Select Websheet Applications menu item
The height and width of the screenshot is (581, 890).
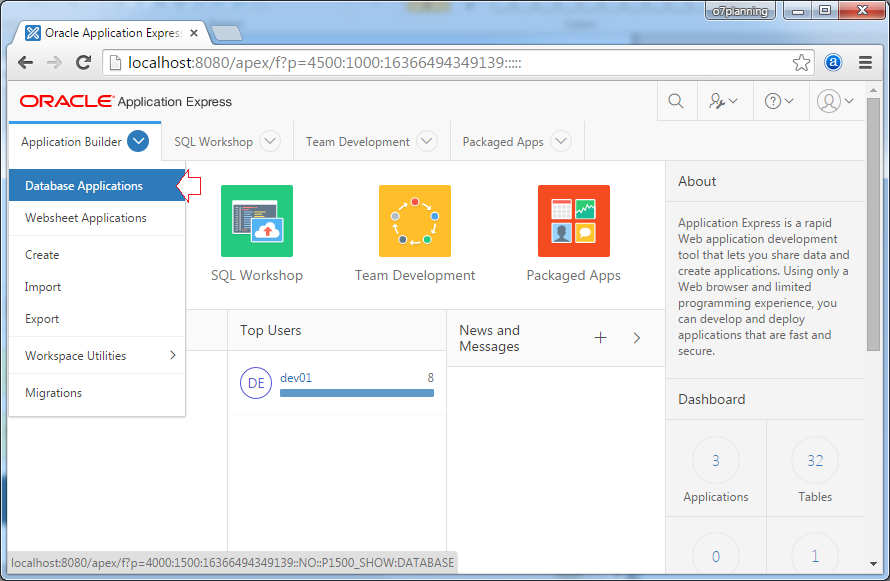coord(97,218)
